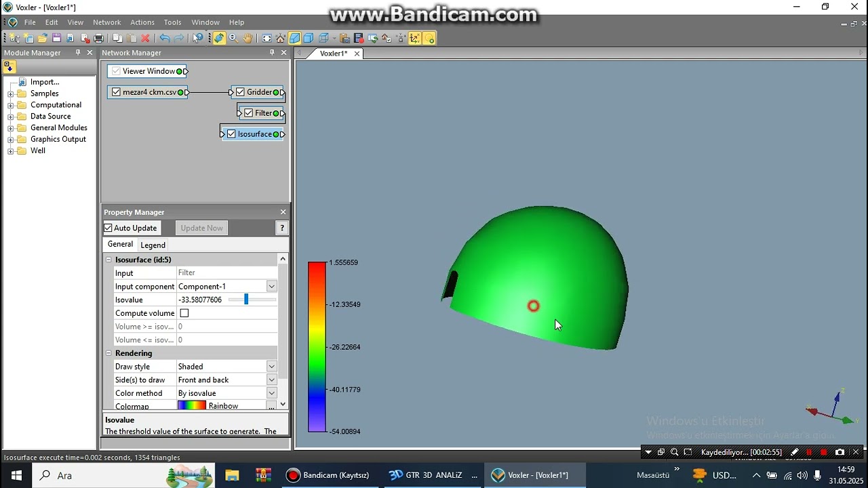Open the Colormap editor ellipsis button
The height and width of the screenshot is (488, 868).
tap(271, 406)
